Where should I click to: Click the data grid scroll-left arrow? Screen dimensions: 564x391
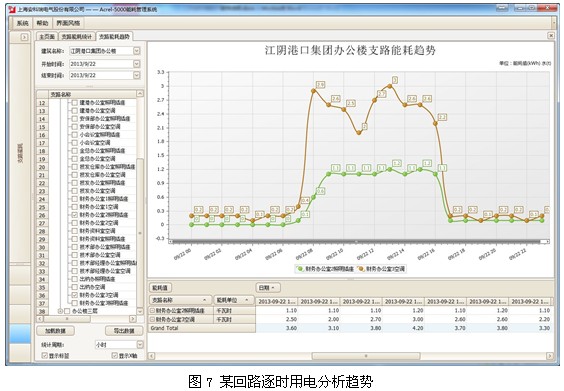(152, 356)
